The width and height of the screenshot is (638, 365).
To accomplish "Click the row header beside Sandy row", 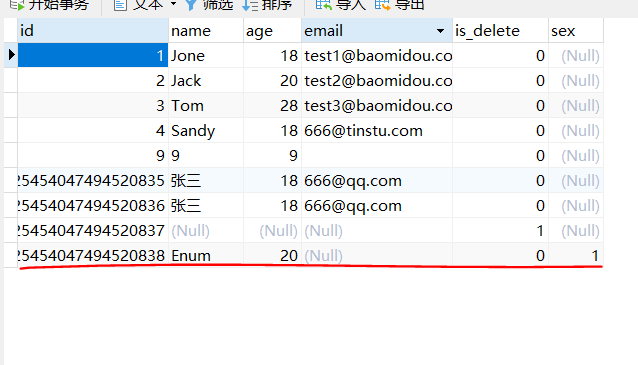I will pos(11,131).
